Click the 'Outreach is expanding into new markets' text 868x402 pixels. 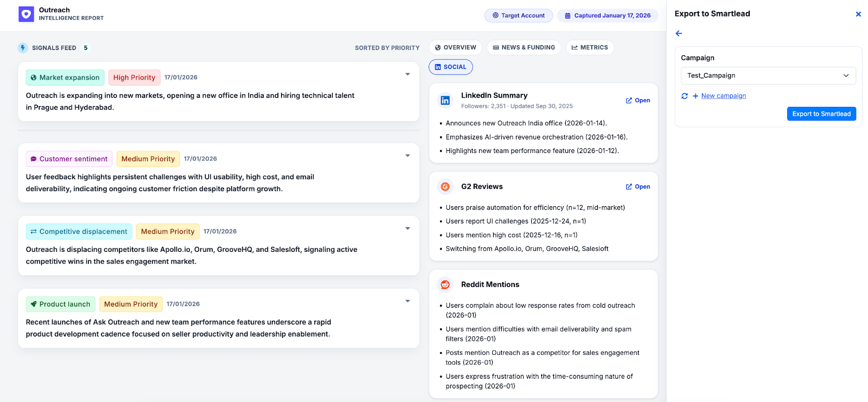click(x=190, y=101)
